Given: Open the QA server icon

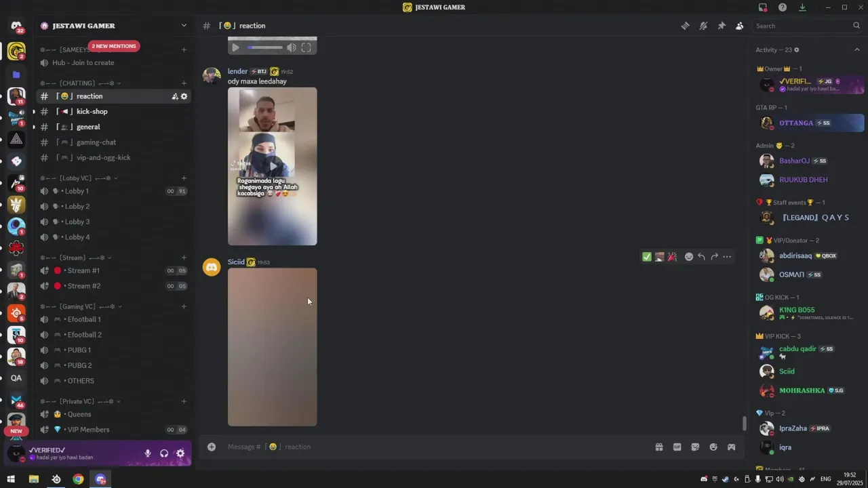Looking at the screenshot, I should (x=16, y=378).
